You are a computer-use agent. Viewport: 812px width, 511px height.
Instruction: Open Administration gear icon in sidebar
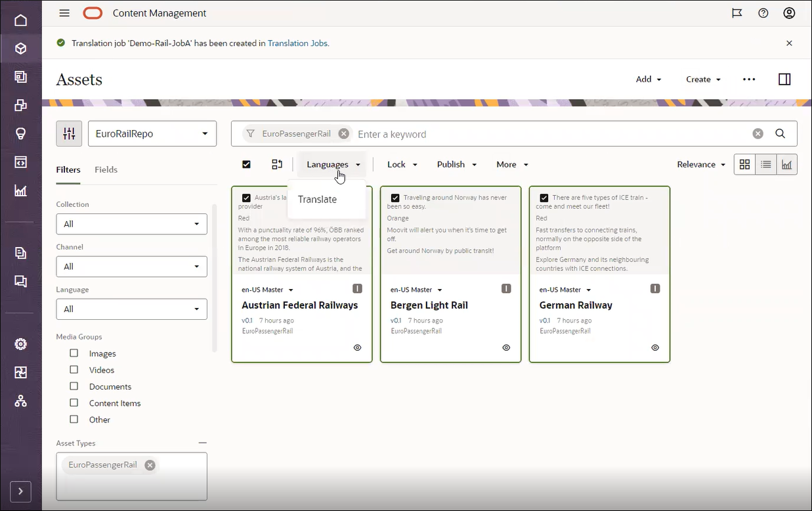pos(21,344)
